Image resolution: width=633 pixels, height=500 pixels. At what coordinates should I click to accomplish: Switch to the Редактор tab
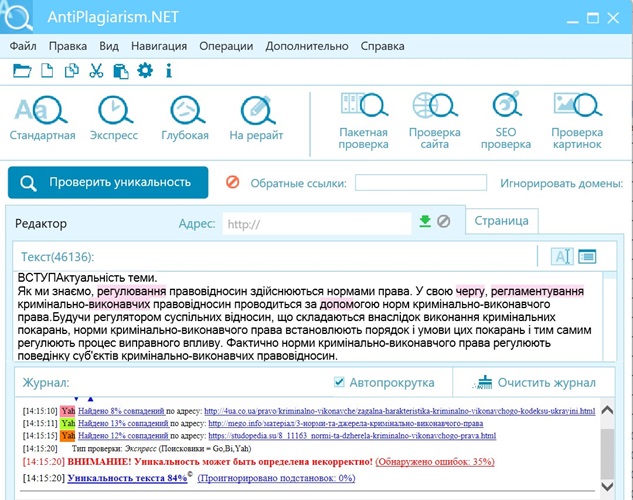(41, 223)
